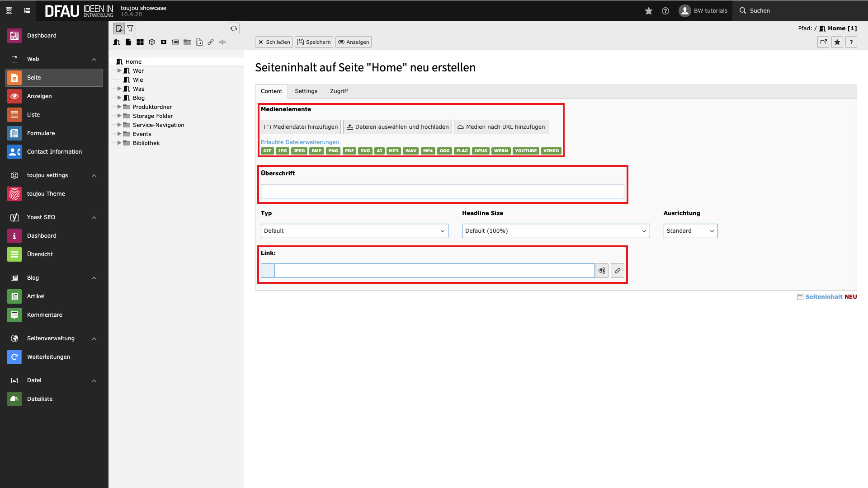
Task: Create a bookmark for this page
Action: point(837,42)
